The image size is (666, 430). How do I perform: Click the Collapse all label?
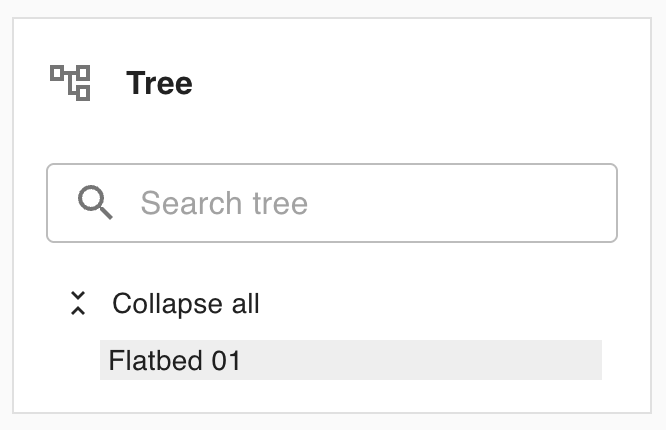[185, 304]
